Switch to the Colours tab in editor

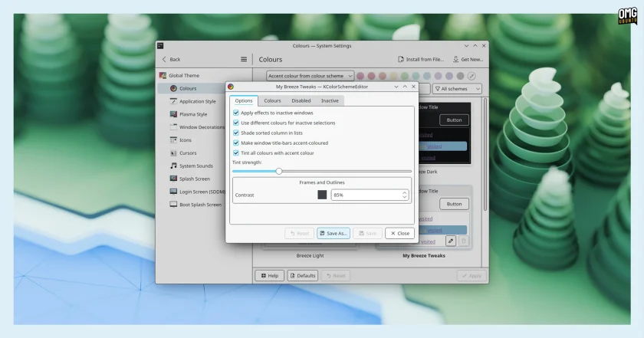pyautogui.click(x=272, y=100)
